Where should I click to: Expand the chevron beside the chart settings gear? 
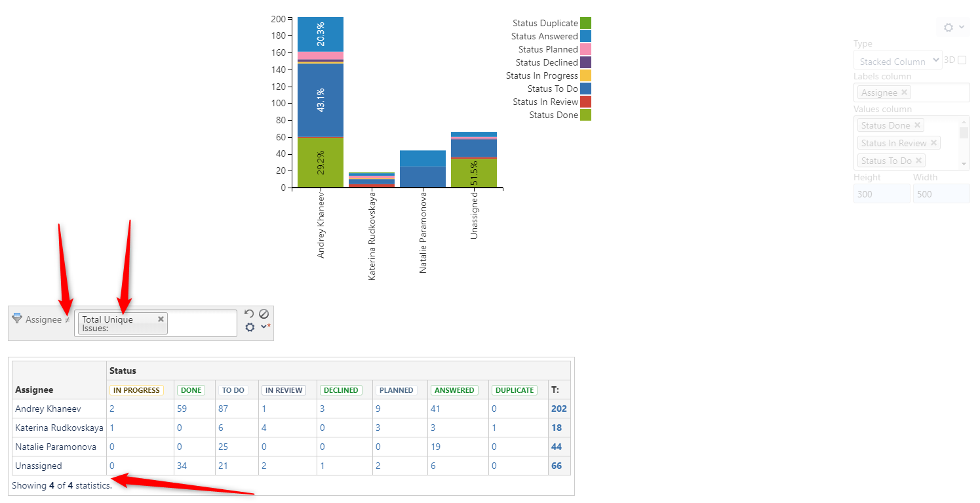(961, 28)
